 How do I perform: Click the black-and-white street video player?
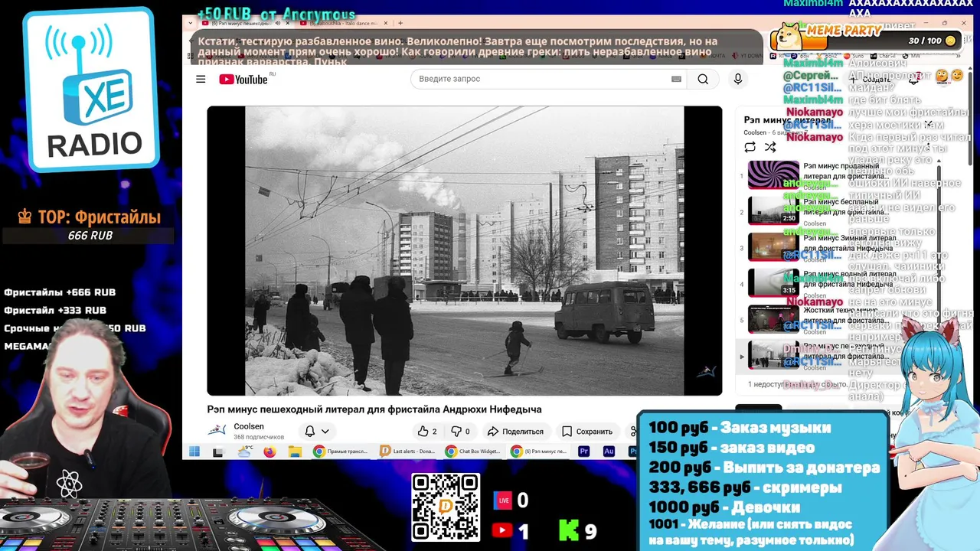pyautogui.click(x=464, y=250)
